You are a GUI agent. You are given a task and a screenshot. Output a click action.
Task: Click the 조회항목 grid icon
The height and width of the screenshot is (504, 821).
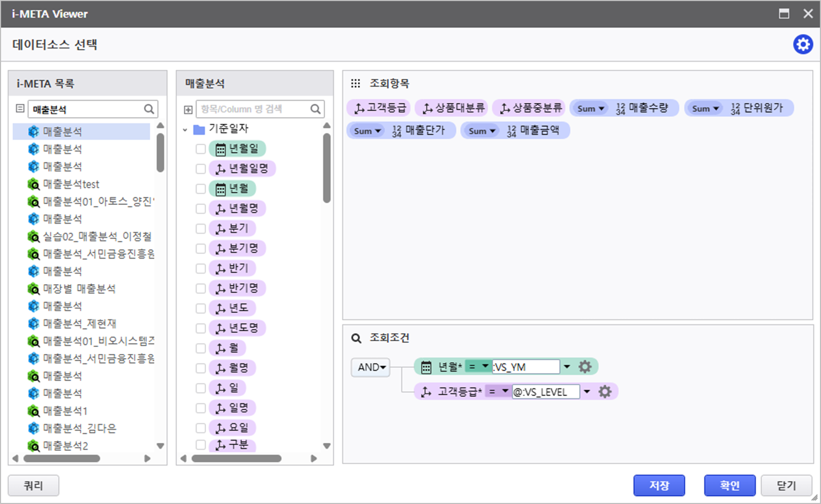(x=356, y=84)
